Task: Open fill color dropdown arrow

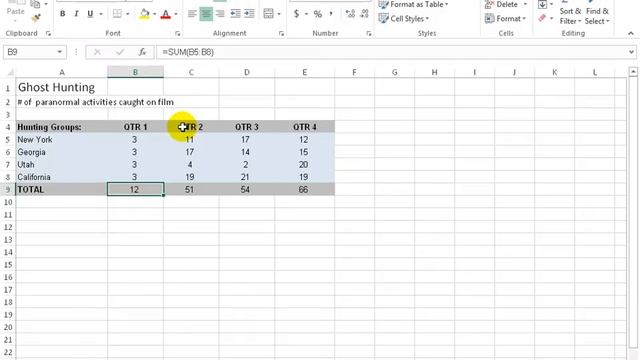Action: (154, 14)
